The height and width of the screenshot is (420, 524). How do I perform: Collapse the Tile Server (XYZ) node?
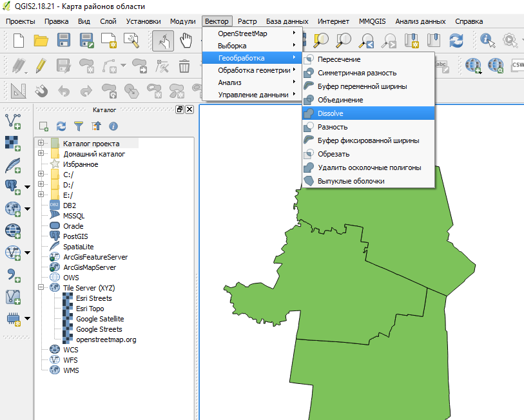point(41,288)
